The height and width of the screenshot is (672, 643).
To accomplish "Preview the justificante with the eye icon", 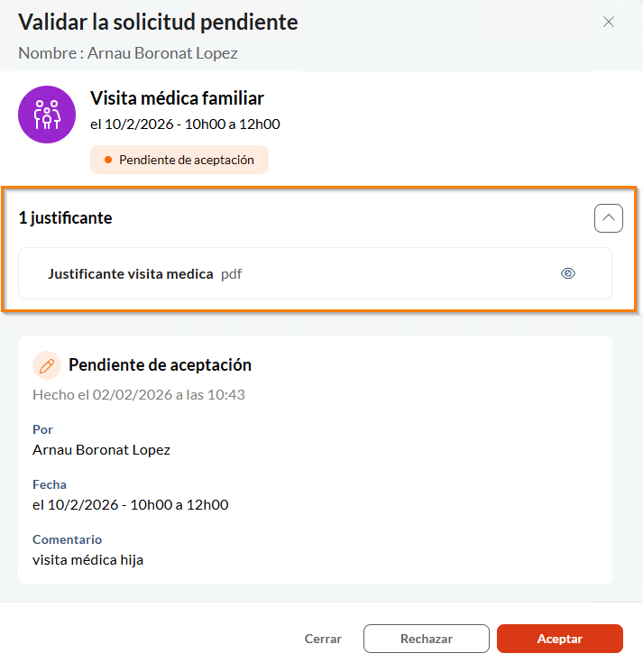I will click(x=568, y=273).
